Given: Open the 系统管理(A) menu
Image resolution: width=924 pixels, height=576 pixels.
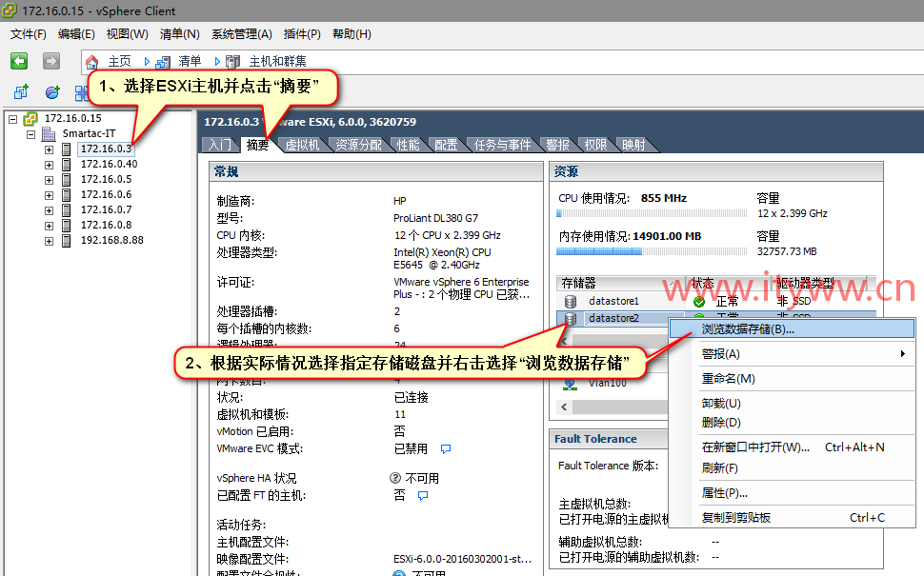Looking at the screenshot, I should click(242, 34).
